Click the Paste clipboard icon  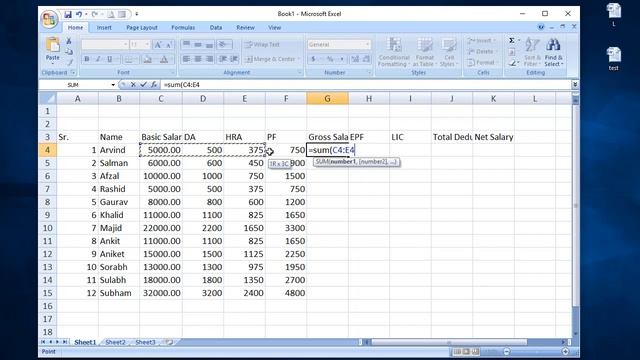53,45
